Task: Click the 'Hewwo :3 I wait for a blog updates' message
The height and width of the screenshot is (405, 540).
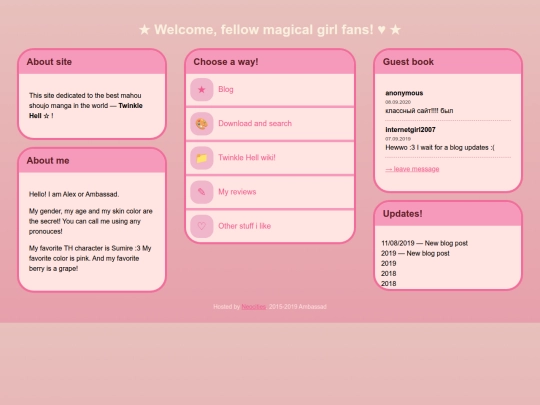Action: (440, 147)
